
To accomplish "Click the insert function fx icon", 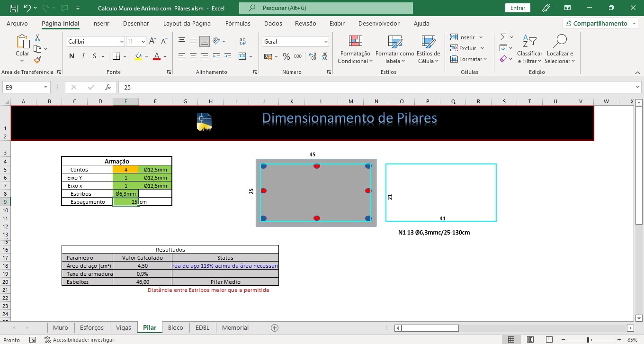I will point(108,87).
